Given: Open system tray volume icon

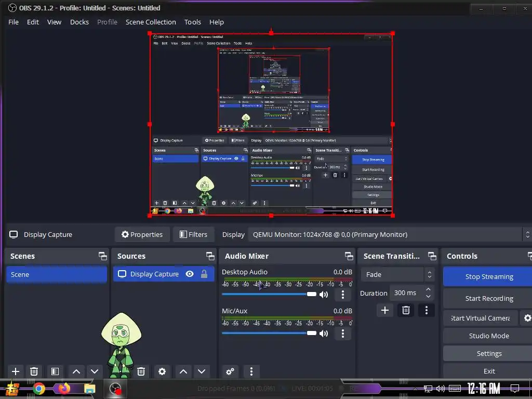Looking at the screenshot, I should pyautogui.click(x=441, y=389).
